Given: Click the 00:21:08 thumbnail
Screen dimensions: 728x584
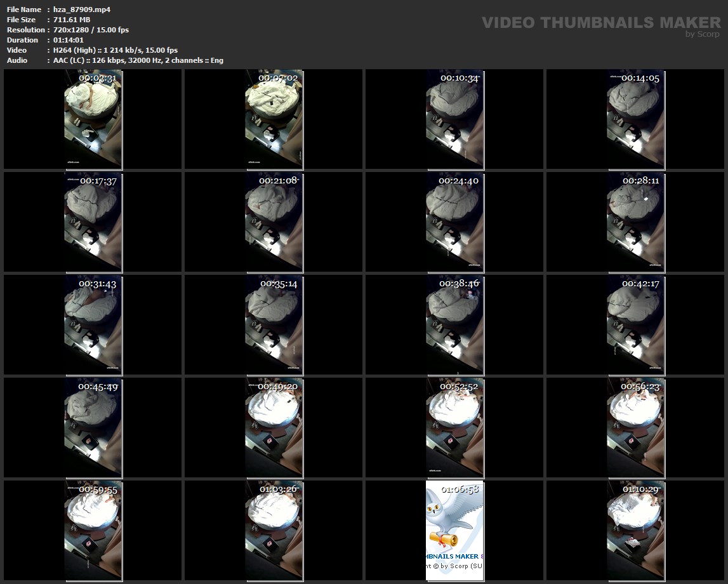Looking at the screenshot, I should tap(274, 222).
